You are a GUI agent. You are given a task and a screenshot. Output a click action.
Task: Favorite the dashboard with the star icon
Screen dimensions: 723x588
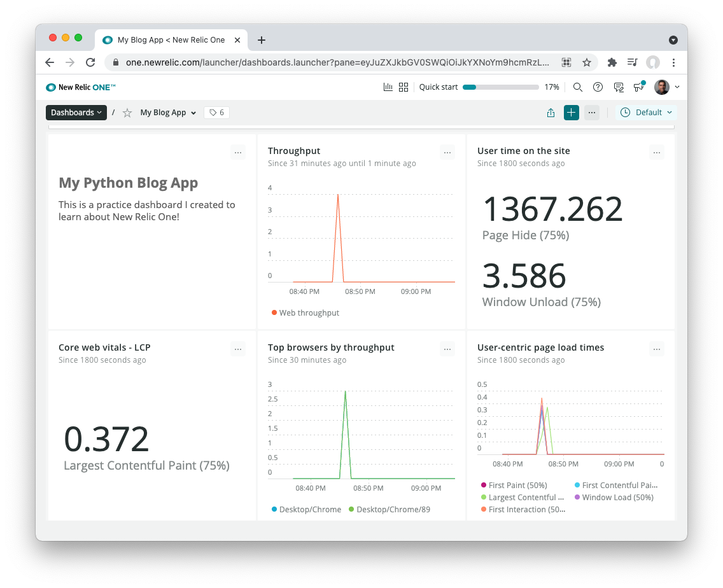tap(127, 113)
